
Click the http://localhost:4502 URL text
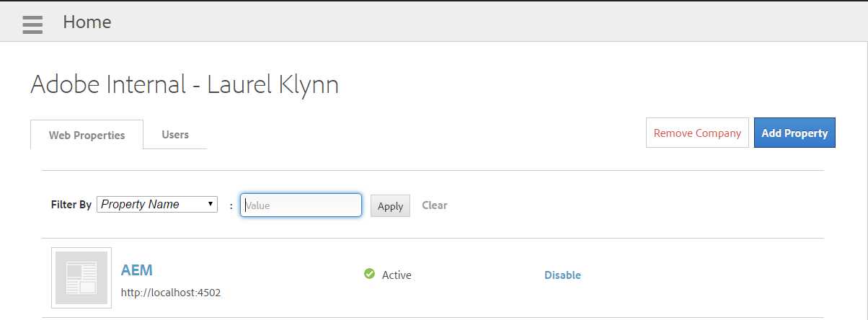pos(171,293)
